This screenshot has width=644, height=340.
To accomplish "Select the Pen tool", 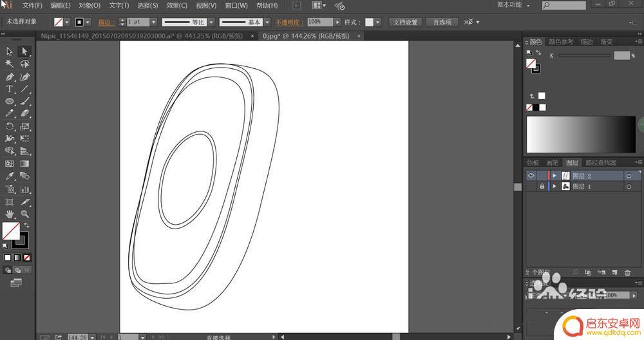I will pos(10,77).
